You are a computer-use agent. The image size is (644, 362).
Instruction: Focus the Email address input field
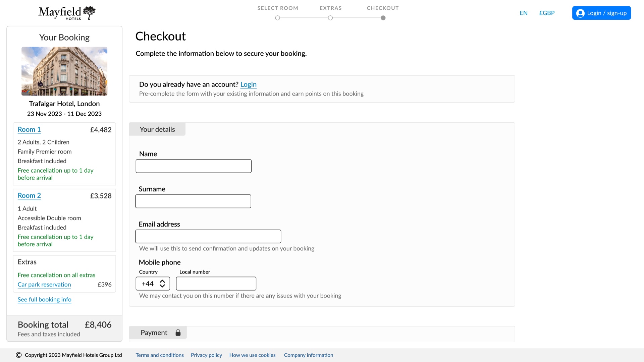pos(208,236)
